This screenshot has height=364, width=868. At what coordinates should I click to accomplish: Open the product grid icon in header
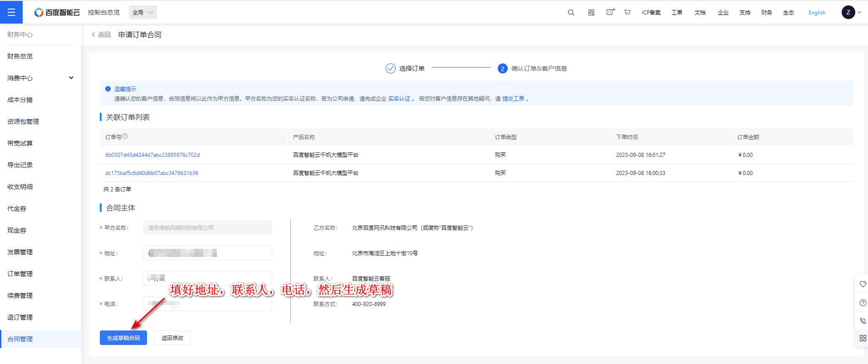(x=591, y=13)
